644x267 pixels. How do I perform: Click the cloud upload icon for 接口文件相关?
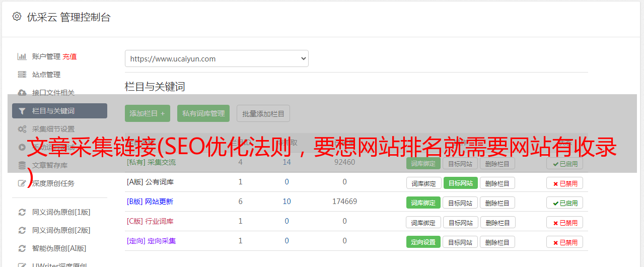(x=22, y=93)
